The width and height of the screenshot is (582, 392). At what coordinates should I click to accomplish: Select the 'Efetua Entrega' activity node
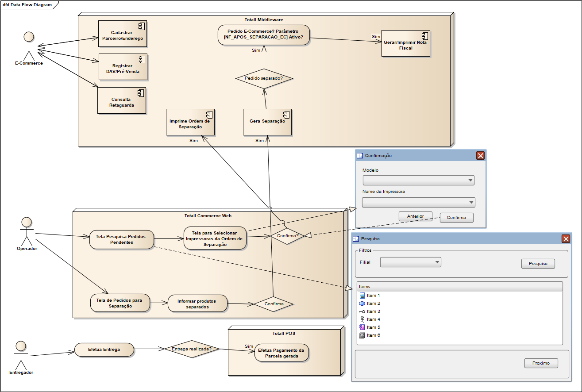[x=104, y=350]
